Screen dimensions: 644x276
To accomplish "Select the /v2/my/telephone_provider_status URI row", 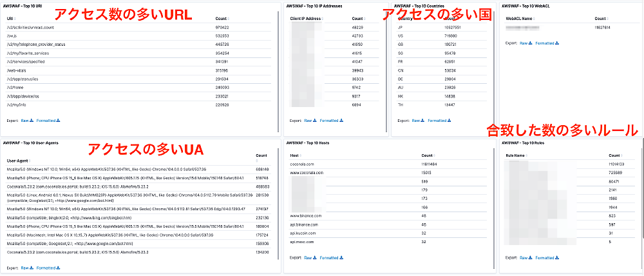I will [x=138, y=44].
